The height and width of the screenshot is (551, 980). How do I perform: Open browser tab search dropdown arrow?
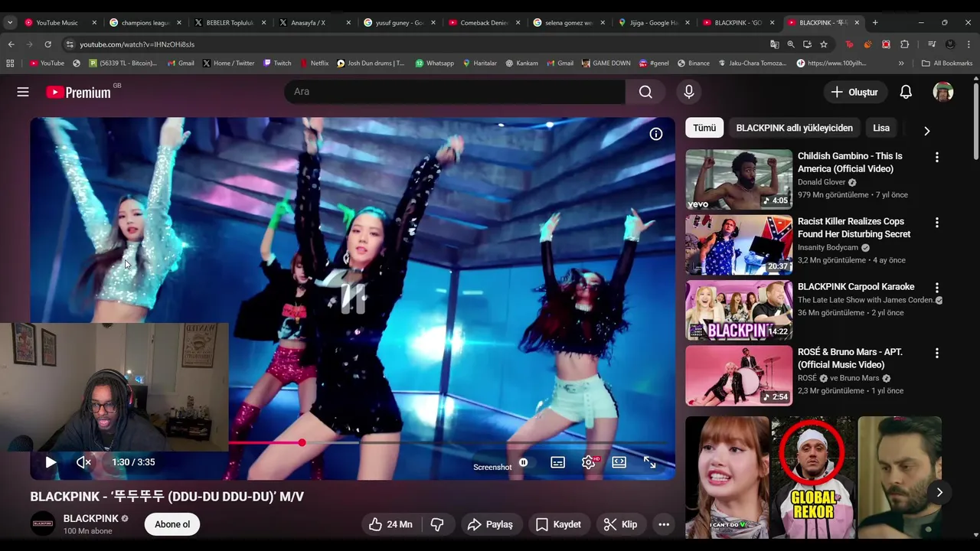(x=9, y=22)
